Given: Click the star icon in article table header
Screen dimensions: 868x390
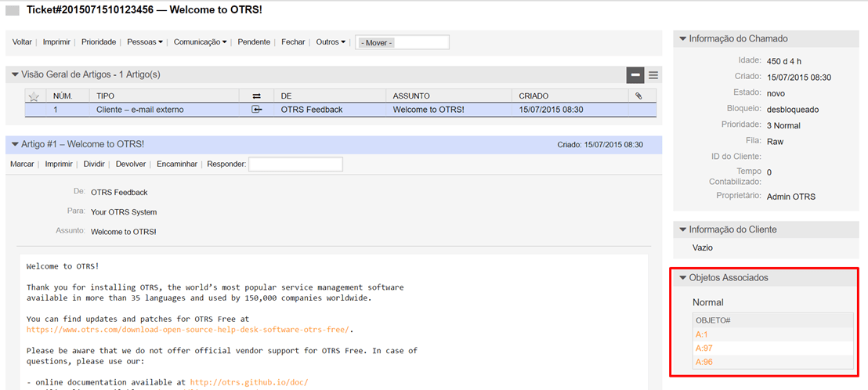Looking at the screenshot, I should coord(34,96).
